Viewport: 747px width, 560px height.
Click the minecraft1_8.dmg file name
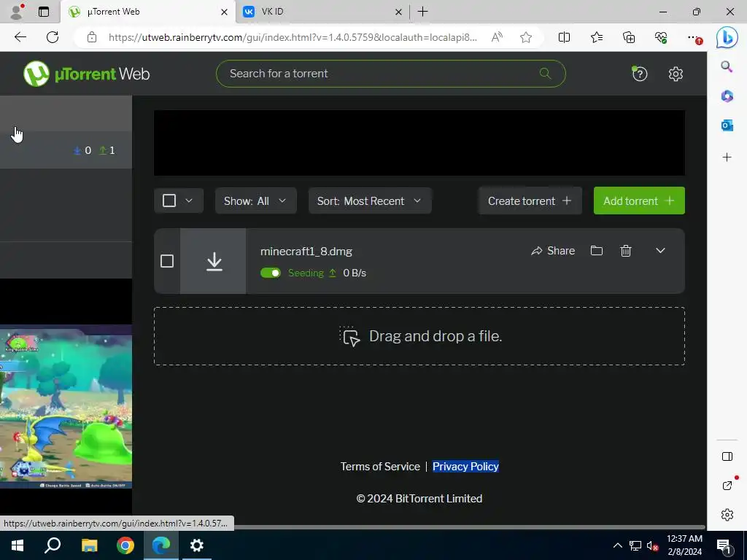click(306, 251)
